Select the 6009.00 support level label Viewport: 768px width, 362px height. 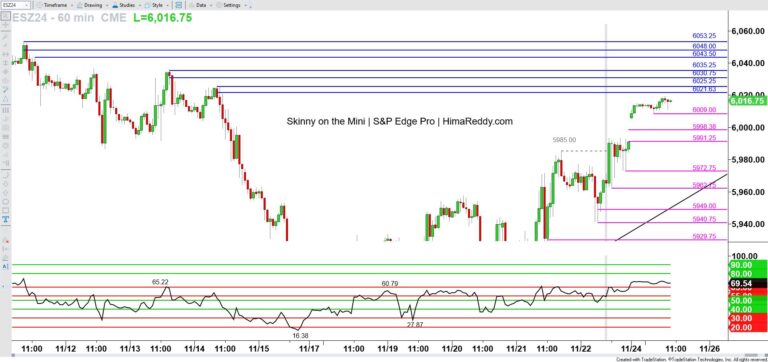point(704,110)
